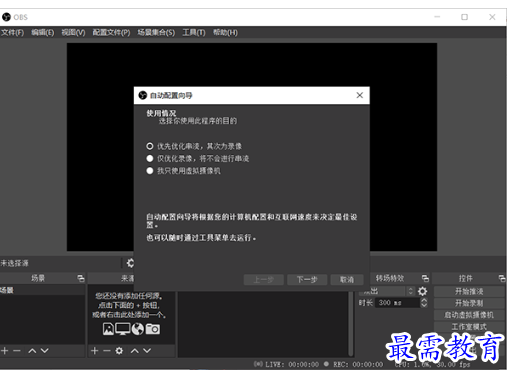Screen dimensions: 510x379
Task: Click the LIVE: 00:00:00 status text
Action: click(x=292, y=364)
